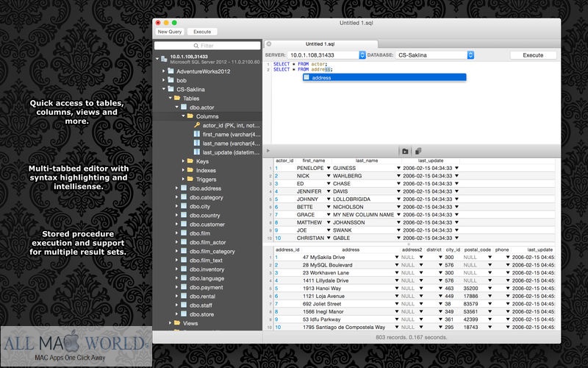Click the LOLLOBRIGIDA last name cell
This screenshot has height=368, width=588.
[x=351, y=199]
